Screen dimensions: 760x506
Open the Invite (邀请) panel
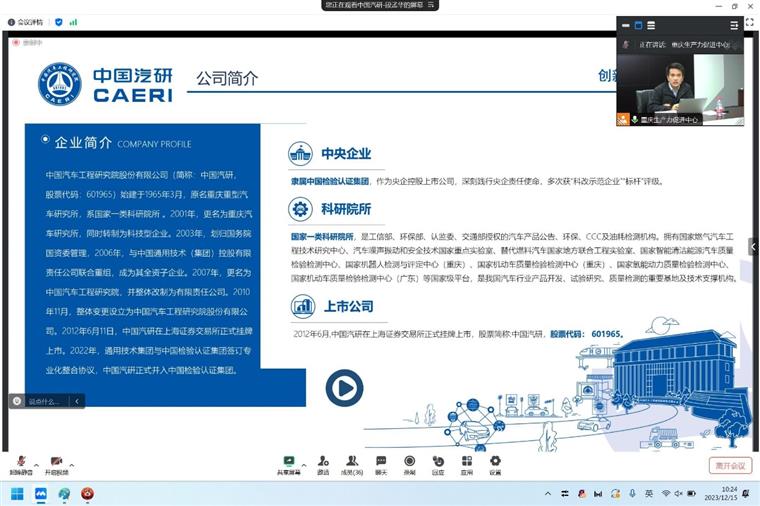323,465
